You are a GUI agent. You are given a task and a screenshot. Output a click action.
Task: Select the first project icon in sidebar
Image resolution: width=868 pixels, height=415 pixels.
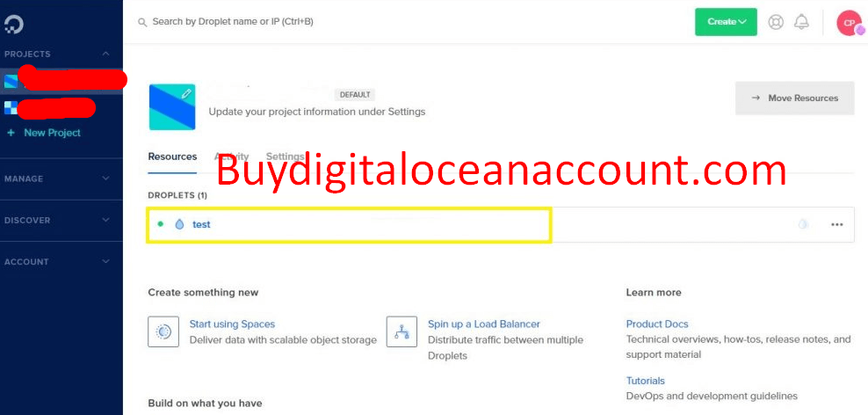(x=11, y=82)
